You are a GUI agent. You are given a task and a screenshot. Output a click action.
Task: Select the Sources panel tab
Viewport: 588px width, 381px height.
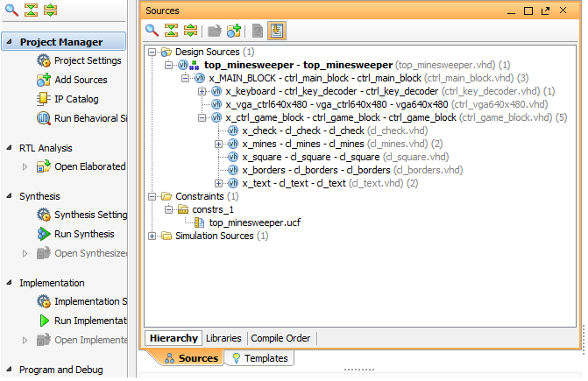coord(191,358)
